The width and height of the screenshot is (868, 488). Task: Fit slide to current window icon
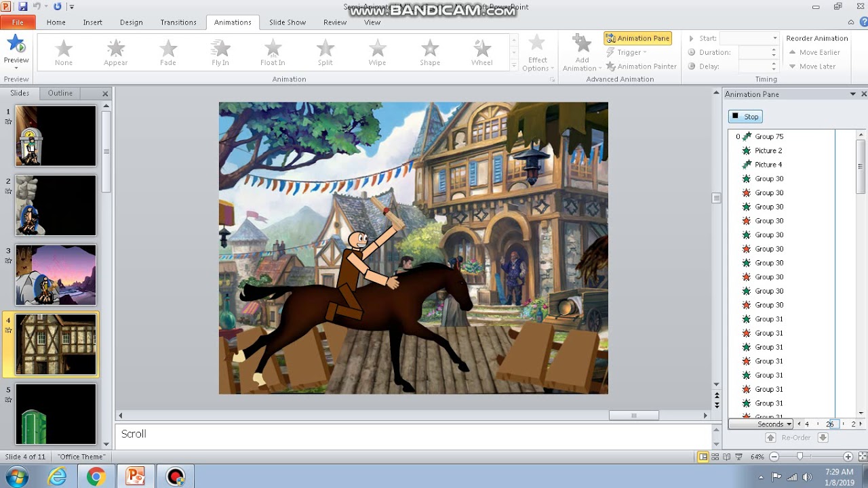tap(861, 457)
